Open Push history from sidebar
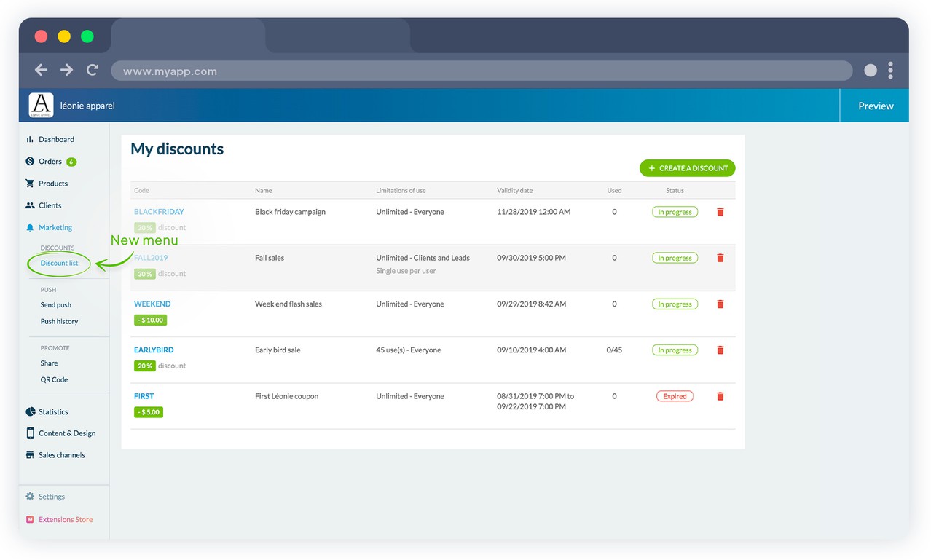The width and height of the screenshot is (931, 560). click(x=59, y=321)
